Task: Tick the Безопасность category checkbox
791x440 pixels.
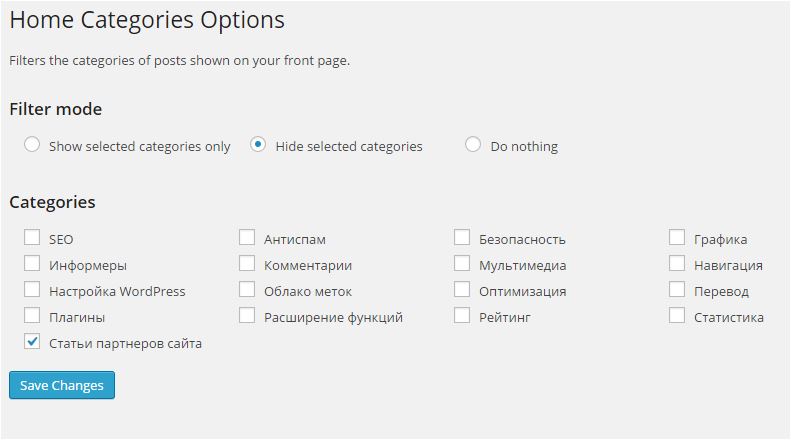Action: [x=462, y=238]
